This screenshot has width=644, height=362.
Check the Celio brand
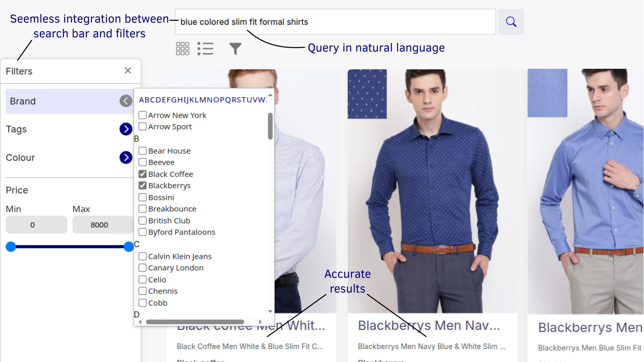142,280
